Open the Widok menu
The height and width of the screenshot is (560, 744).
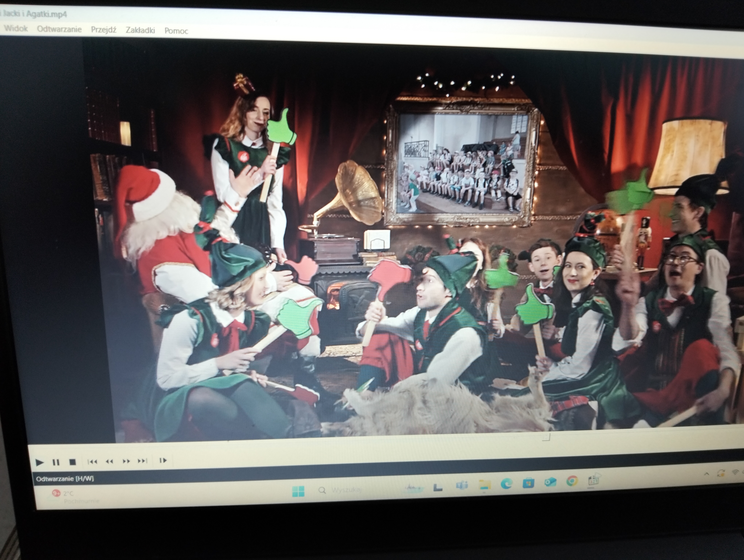pos(16,28)
